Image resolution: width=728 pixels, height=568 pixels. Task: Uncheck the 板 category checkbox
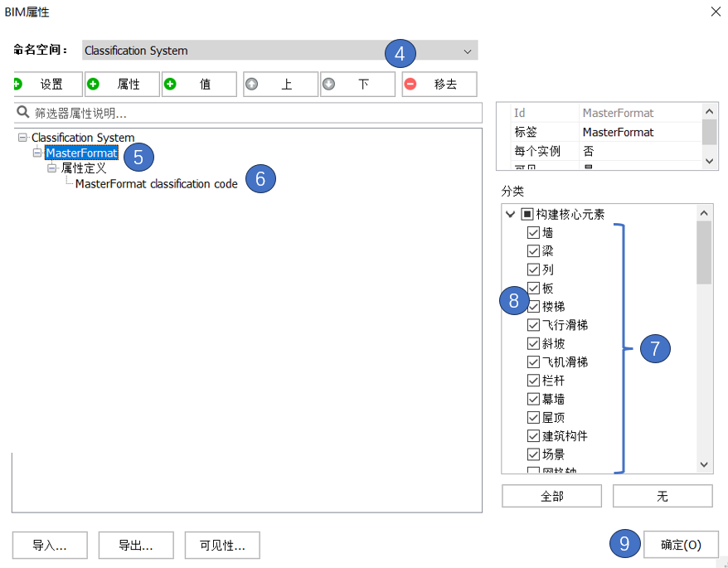[x=533, y=288]
